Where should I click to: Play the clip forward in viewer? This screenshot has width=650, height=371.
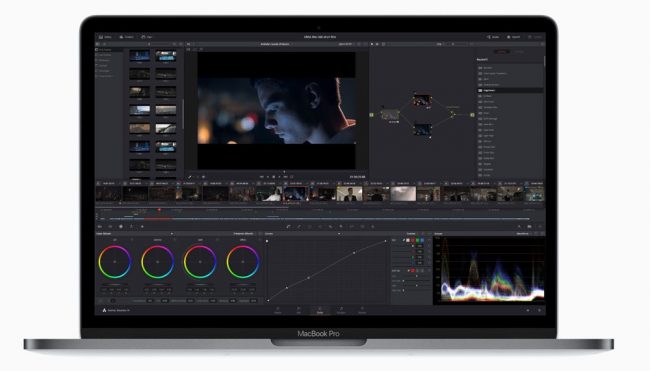[x=279, y=177]
